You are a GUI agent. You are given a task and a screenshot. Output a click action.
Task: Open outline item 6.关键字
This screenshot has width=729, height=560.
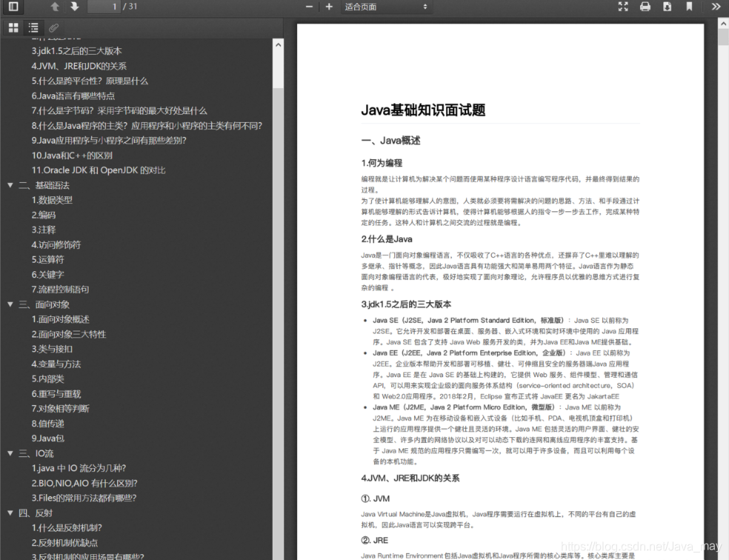click(48, 274)
